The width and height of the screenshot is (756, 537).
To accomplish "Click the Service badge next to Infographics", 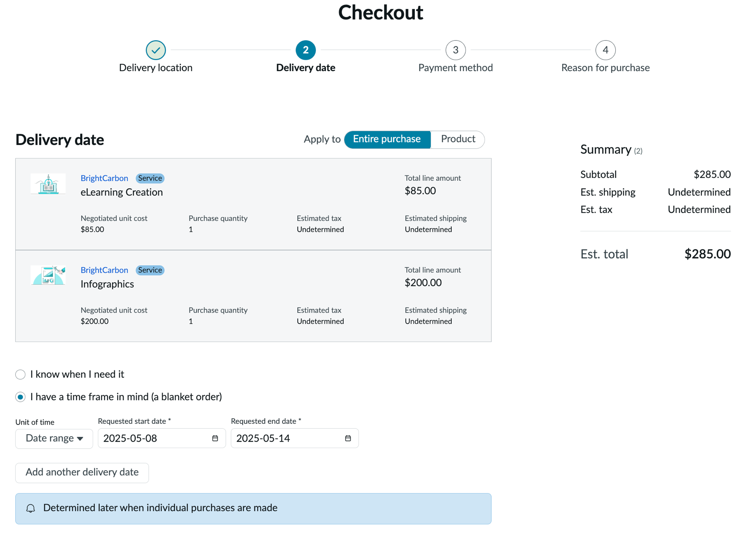I will 150,270.
